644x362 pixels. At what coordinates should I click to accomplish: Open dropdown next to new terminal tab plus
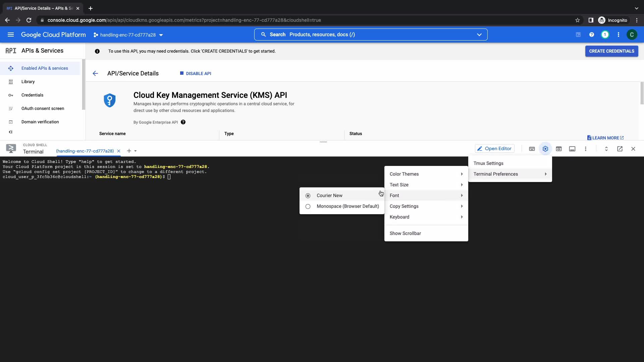[136, 151]
